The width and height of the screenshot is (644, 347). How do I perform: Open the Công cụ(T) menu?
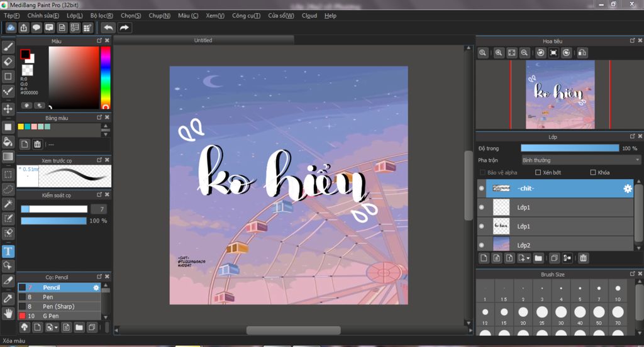[246, 16]
